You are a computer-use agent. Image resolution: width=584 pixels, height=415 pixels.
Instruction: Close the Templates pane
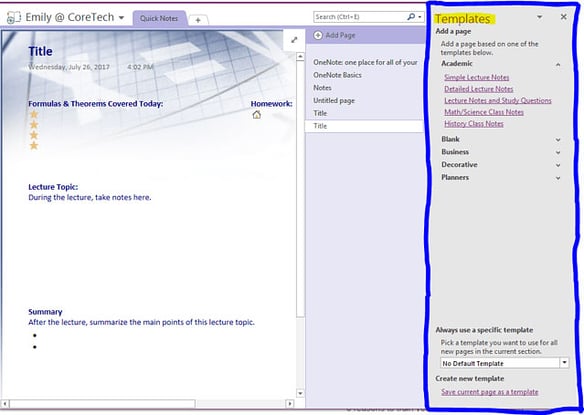(564, 17)
